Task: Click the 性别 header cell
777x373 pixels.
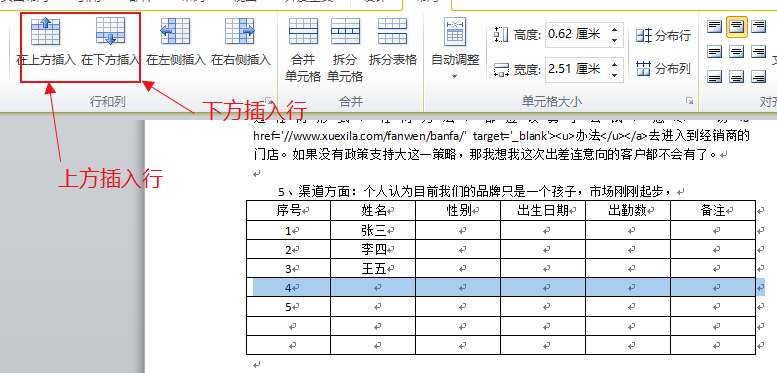Action: coord(458,211)
